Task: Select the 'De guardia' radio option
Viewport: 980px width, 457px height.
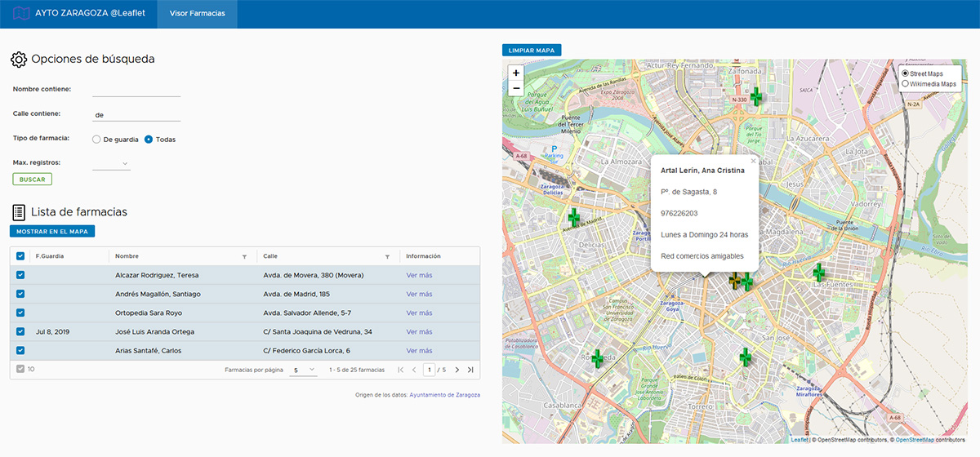Action: coord(96,140)
